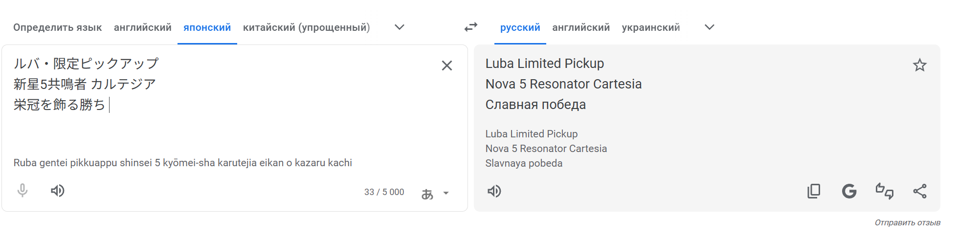
Task: Choose украинский as target language
Action: [651, 27]
